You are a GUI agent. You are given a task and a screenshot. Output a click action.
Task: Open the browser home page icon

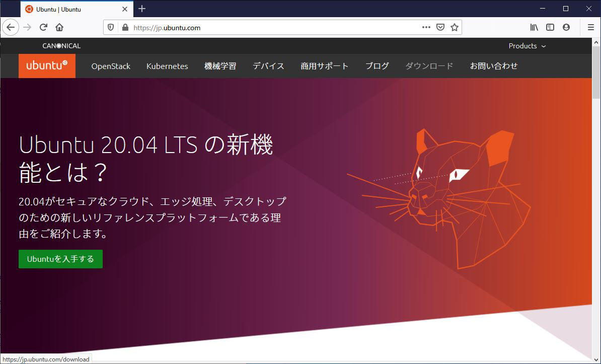coord(59,27)
